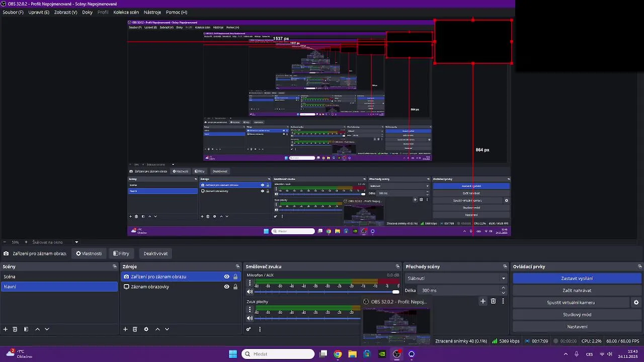Float the Scény dock panel
Viewport: 644px width, 362px height.
pyautogui.click(x=115, y=266)
